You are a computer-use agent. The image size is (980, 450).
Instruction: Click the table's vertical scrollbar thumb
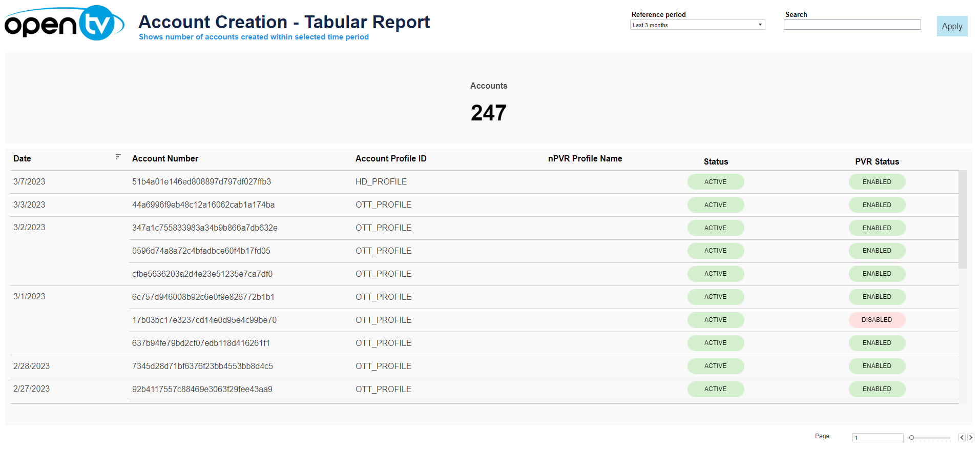click(963, 219)
